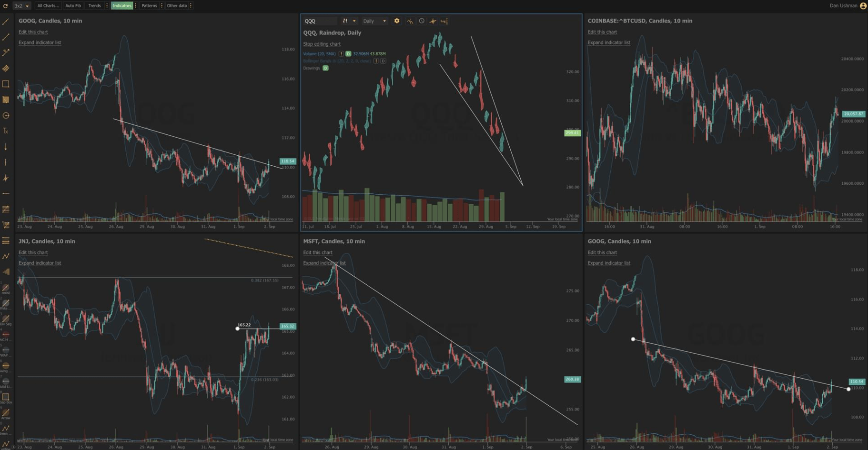Toggle the Volume indicator D badge
Screen dimensions: 868x450
click(348, 54)
